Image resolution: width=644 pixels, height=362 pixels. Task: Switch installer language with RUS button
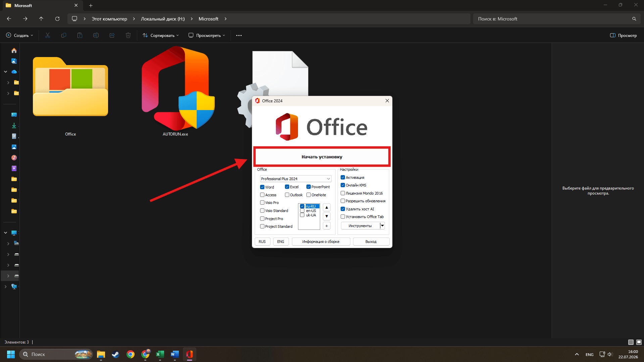pos(262,242)
